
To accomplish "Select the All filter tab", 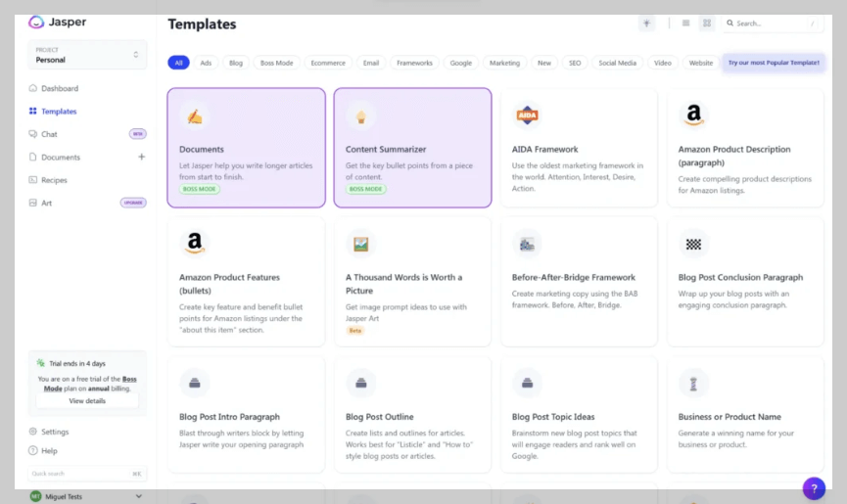I will (x=178, y=63).
